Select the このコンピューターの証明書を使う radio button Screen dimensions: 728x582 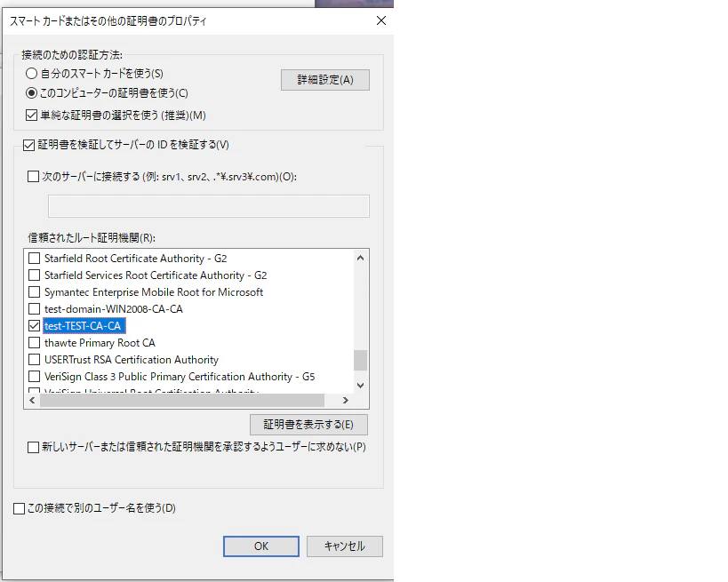[32, 92]
